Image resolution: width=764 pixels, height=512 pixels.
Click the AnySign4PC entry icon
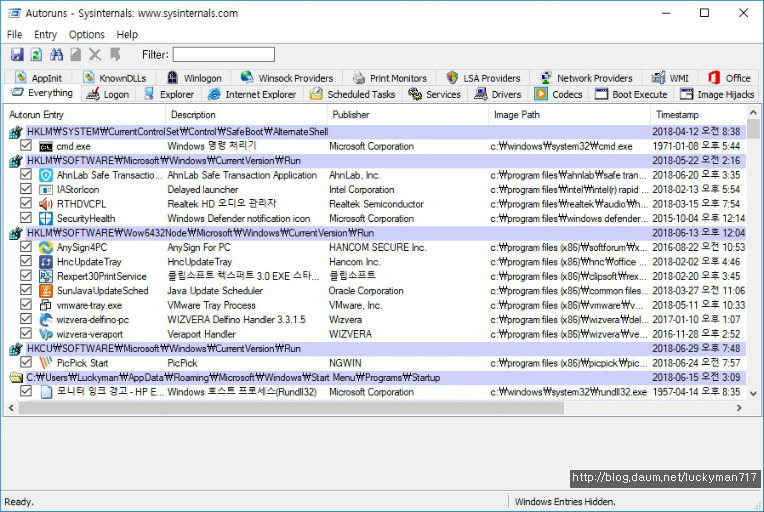(x=46, y=247)
